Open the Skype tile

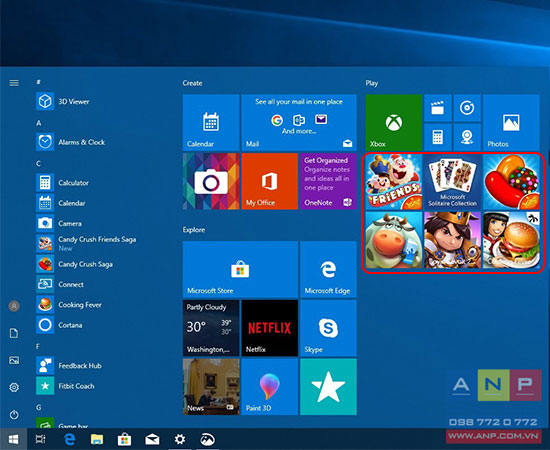pos(328,328)
